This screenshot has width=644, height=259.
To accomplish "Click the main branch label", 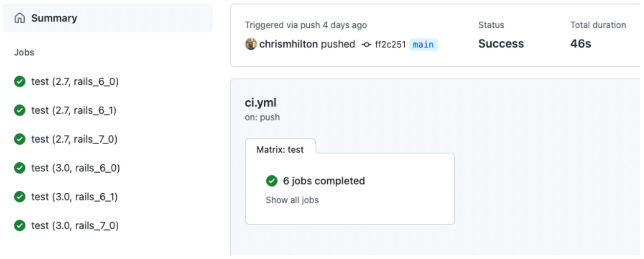I will point(423,44).
